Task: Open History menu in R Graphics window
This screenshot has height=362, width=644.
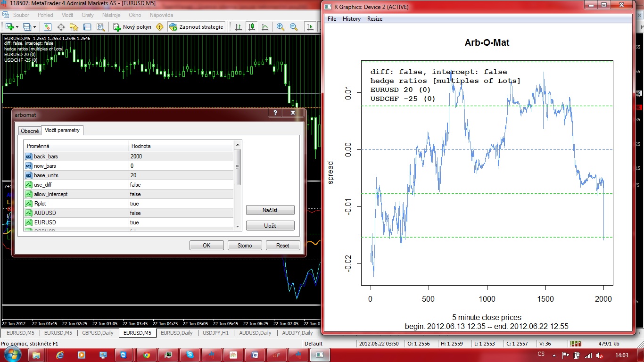Action: pos(352,19)
